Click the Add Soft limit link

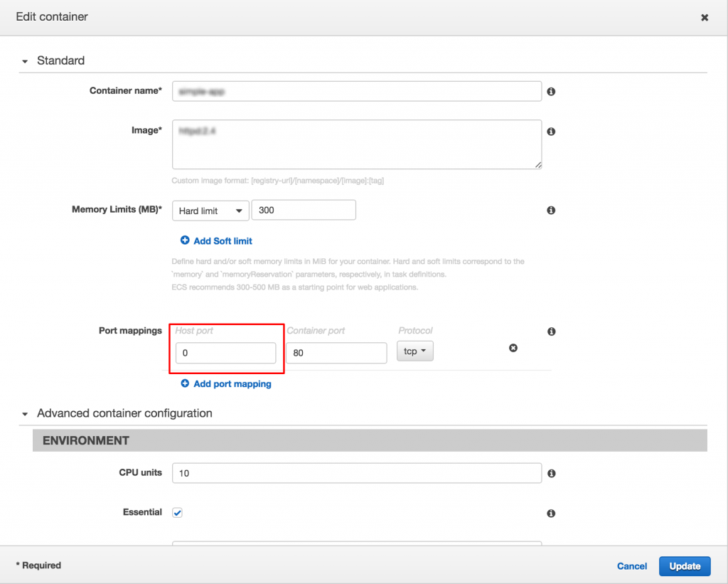pos(222,241)
